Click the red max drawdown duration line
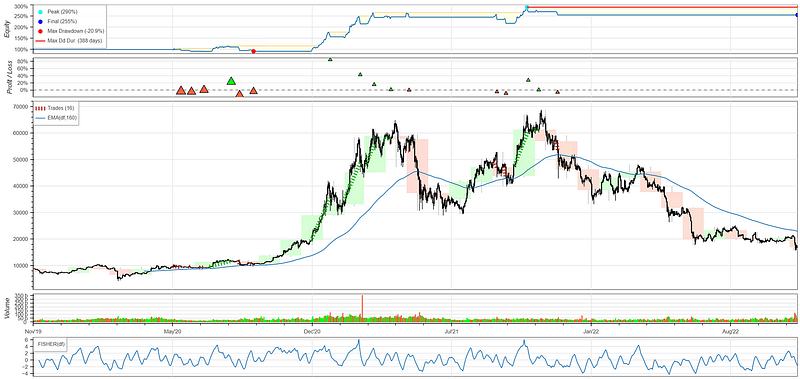This screenshot has height=379, width=800. [662, 7]
